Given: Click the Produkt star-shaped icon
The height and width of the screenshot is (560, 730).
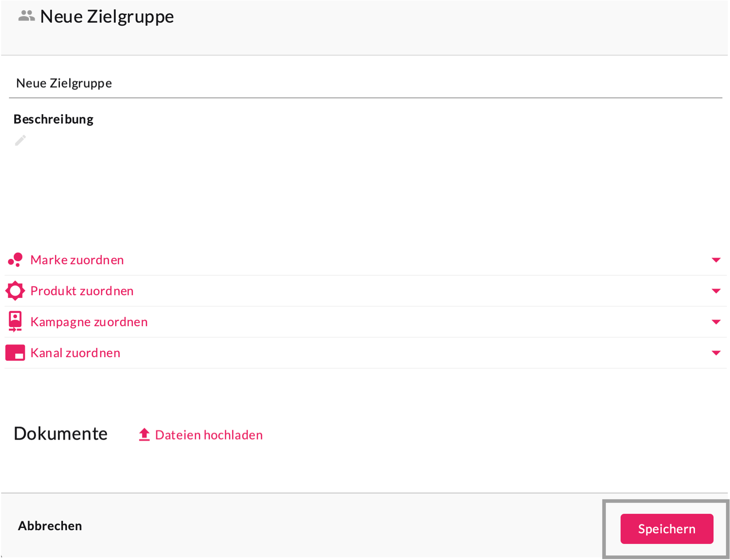Looking at the screenshot, I should tap(15, 291).
